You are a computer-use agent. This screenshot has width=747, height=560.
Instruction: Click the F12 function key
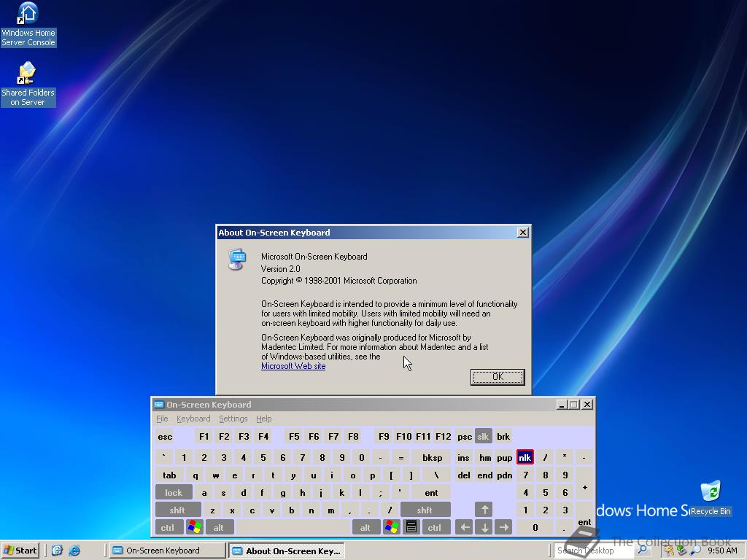pos(443,436)
